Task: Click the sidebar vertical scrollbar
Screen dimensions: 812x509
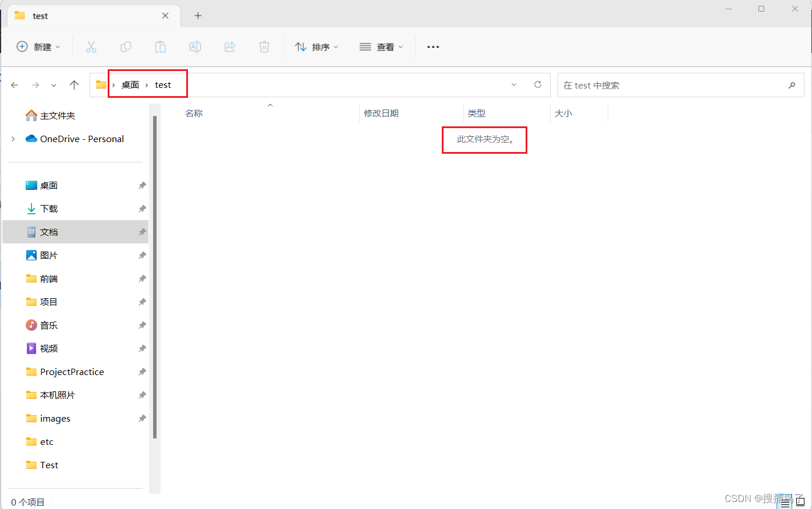Action: [155, 277]
